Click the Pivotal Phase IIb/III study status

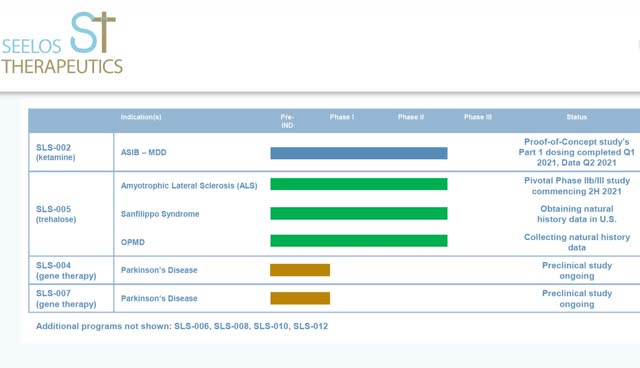click(x=577, y=186)
